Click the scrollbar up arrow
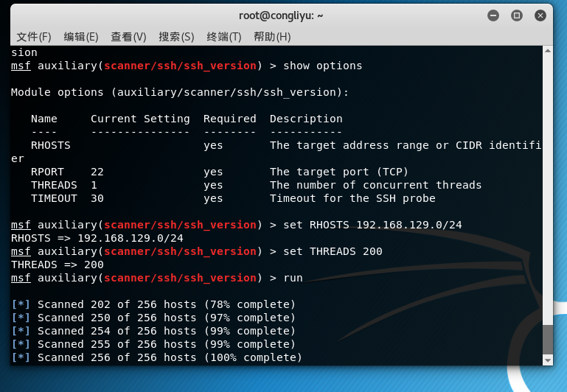This screenshot has height=392, width=567. coord(548,51)
